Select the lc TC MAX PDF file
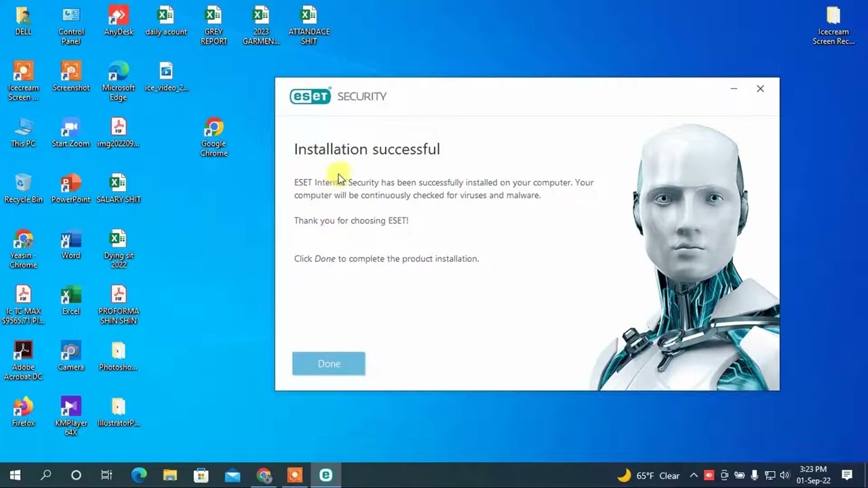This screenshot has width=868, height=488. pos(23,305)
